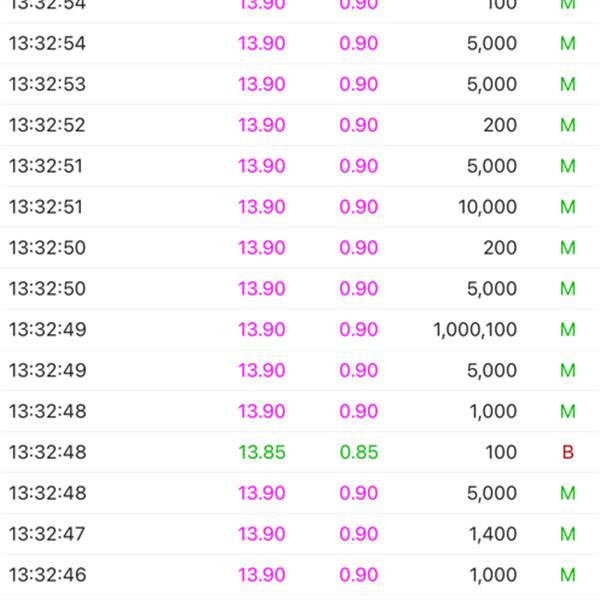Click the 200 volume at 13:32:52
The image size is (600, 600).
pyautogui.click(x=500, y=125)
